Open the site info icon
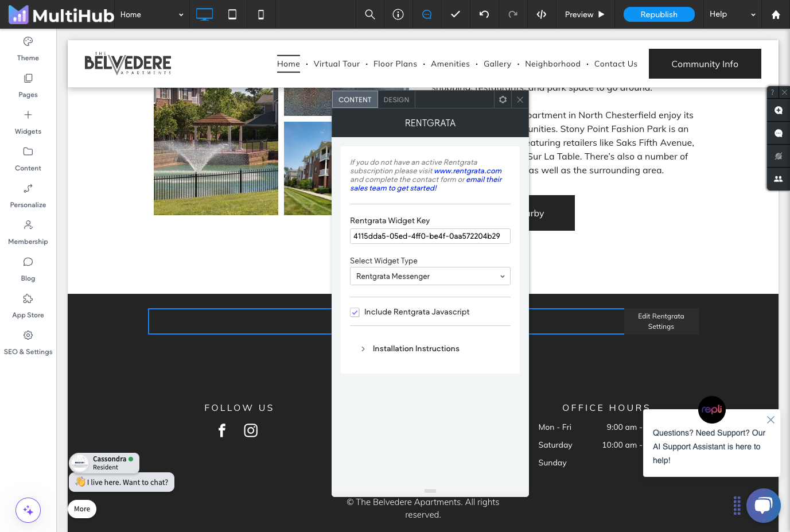Viewport: 790px width, 532px height. (398, 14)
